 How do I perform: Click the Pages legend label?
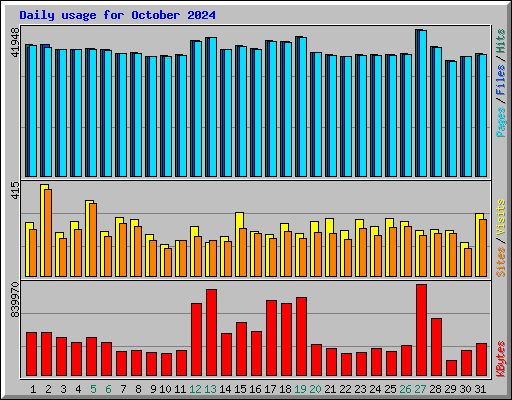click(x=501, y=122)
